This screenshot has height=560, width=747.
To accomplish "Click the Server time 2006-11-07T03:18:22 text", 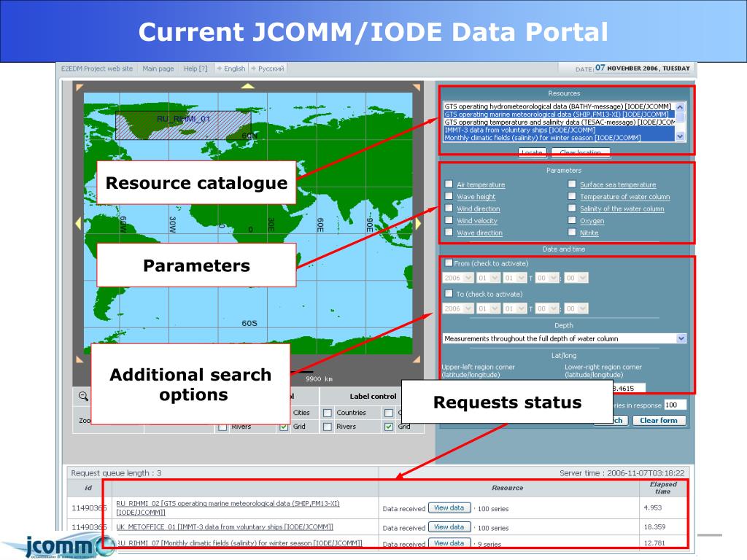I will [x=622, y=472].
